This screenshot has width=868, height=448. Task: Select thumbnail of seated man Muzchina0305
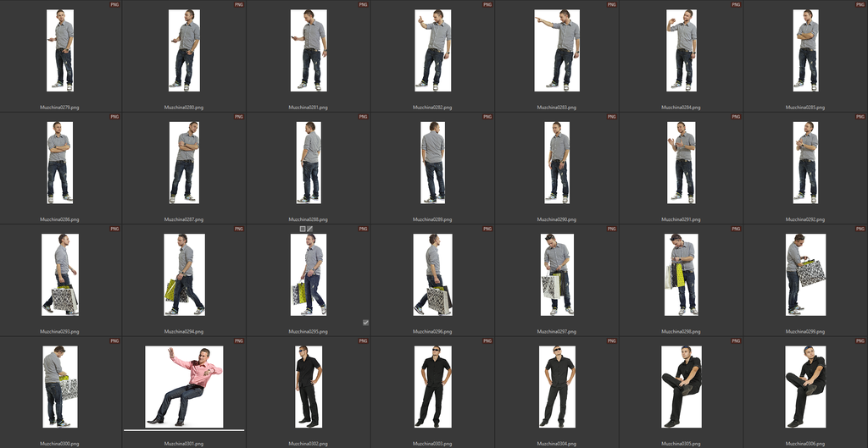point(681,386)
